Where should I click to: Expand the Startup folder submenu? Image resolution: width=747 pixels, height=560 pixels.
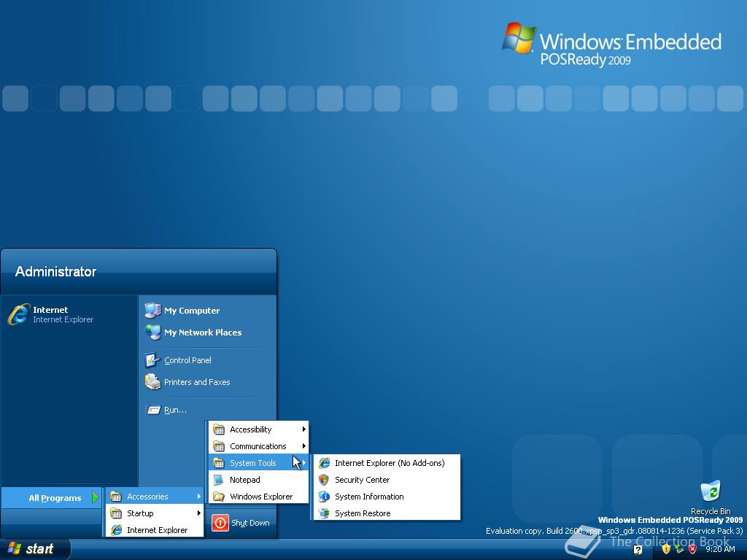point(155,513)
